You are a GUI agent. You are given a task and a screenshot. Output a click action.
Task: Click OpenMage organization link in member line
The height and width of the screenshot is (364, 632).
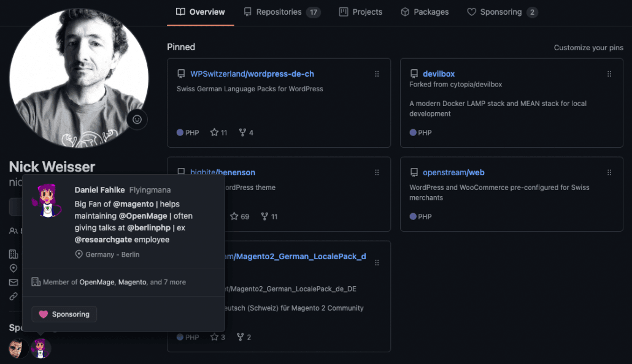click(97, 282)
